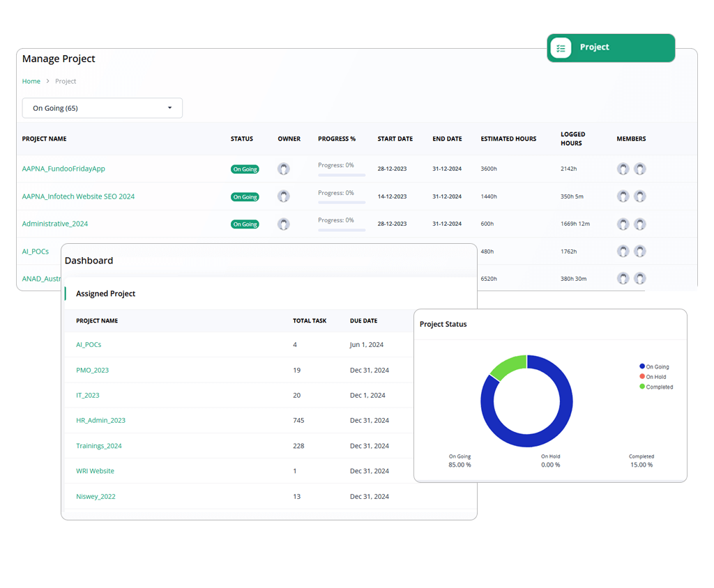Click total task value 745
Image resolution: width=714 pixels, height=588 pixels.
tap(298, 420)
